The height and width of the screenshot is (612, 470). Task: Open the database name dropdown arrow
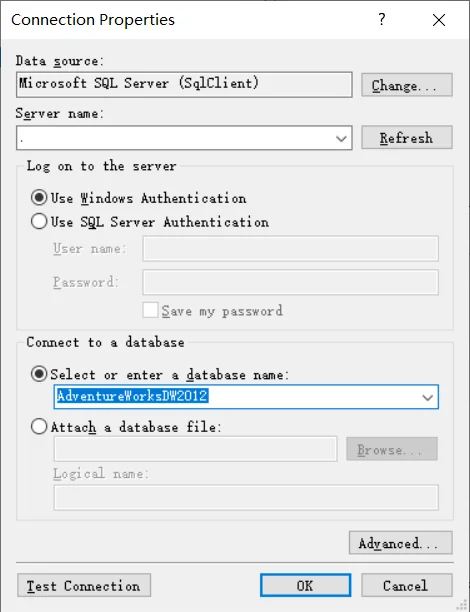(x=428, y=397)
